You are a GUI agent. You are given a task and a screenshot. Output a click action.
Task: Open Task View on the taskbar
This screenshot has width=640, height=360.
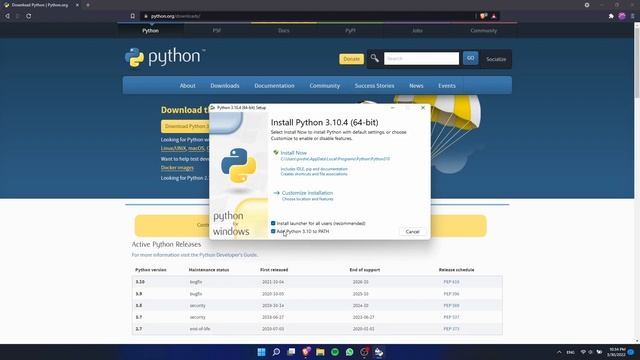(291, 352)
